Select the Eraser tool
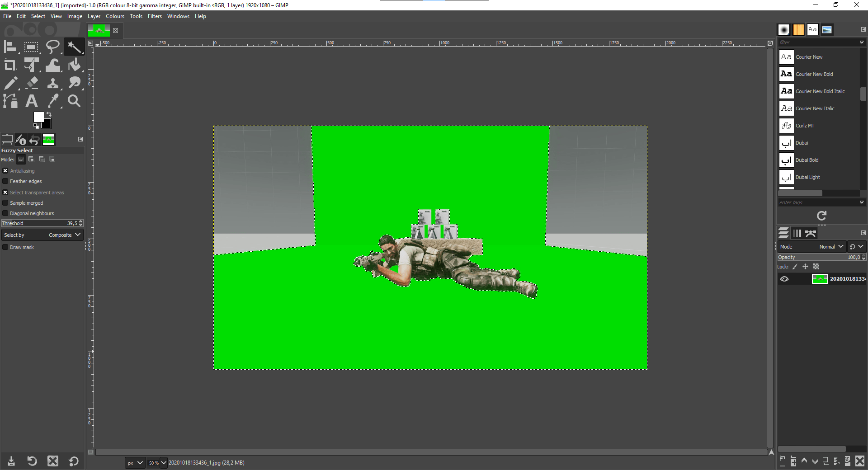Viewport: 868px width, 470px height. (31, 83)
